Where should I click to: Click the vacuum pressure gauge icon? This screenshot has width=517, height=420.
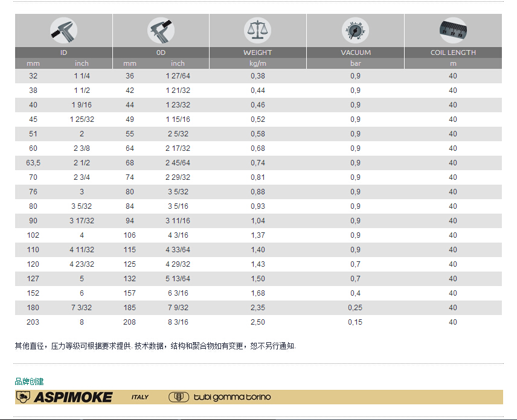[x=355, y=30]
